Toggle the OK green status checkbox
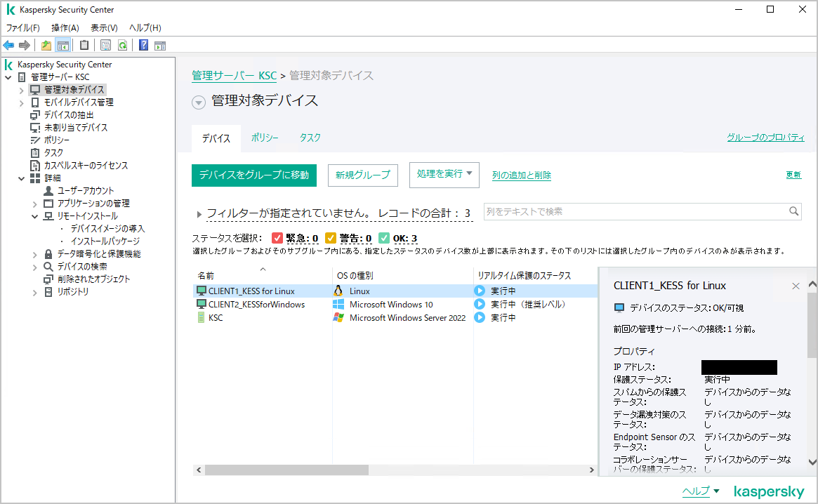The width and height of the screenshot is (818, 504). pyautogui.click(x=384, y=238)
